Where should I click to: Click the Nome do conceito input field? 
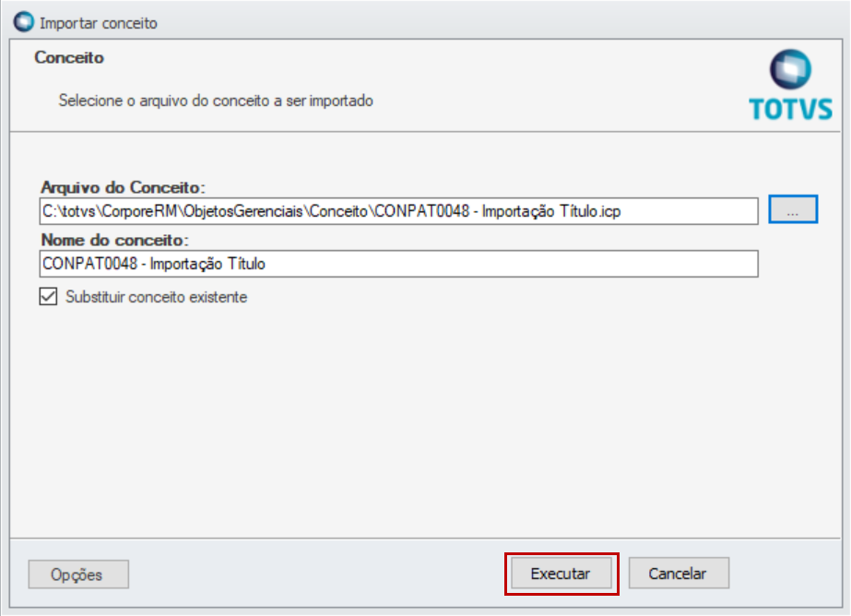tap(399, 264)
